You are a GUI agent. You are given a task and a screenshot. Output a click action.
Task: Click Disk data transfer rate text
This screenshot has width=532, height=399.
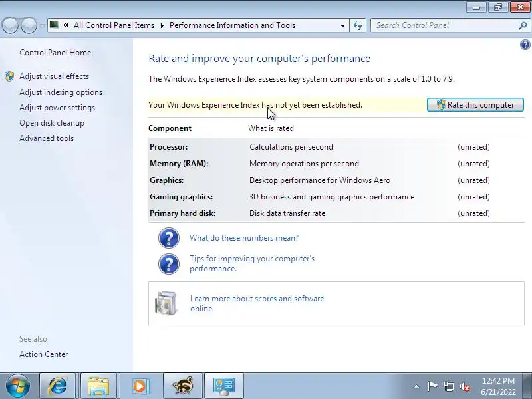(x=287, y=213)
